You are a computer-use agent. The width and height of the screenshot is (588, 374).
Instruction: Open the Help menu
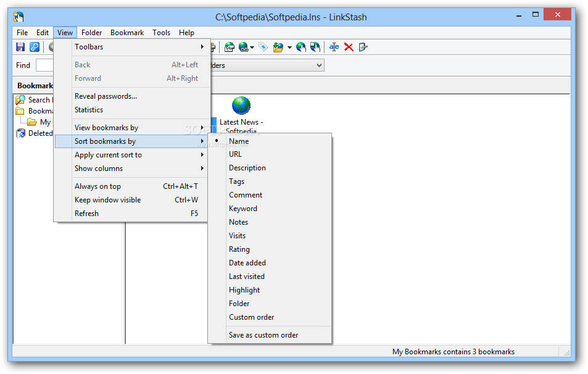pyautogui.click(x=186, y=33)
